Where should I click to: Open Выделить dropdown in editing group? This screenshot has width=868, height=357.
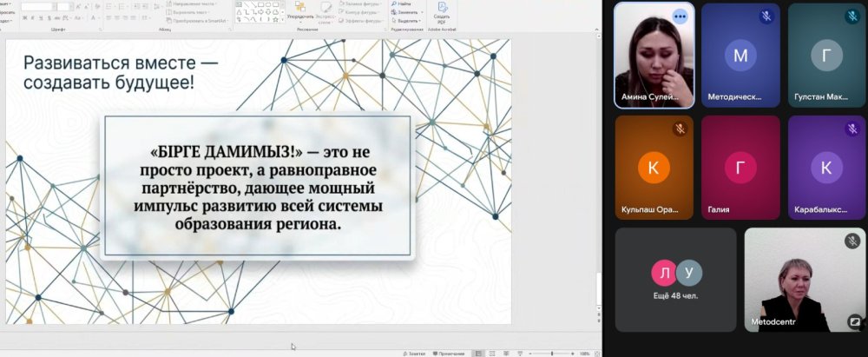tap(405, 21)
